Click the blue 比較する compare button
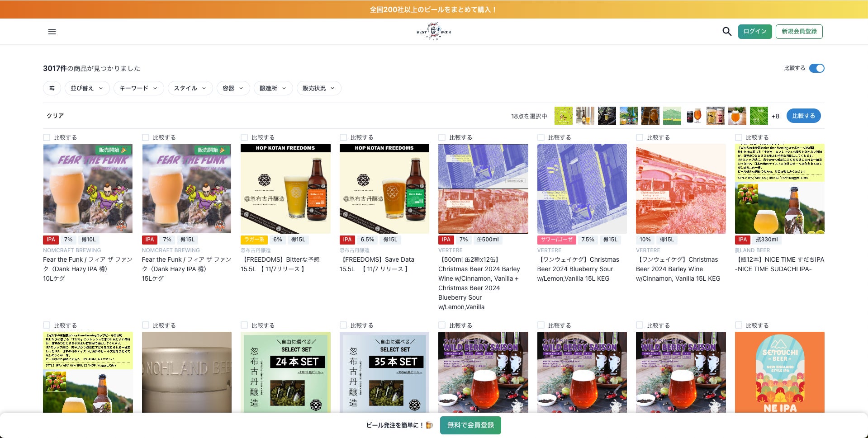 (x=803, y=116)
